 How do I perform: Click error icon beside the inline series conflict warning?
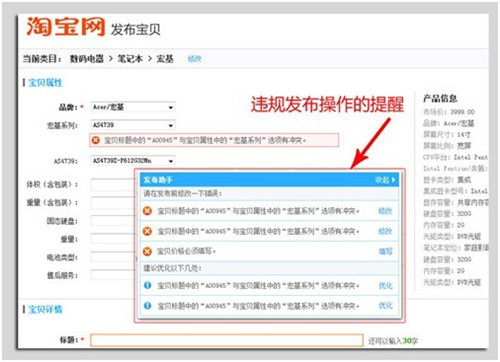(x=96, y=140)
